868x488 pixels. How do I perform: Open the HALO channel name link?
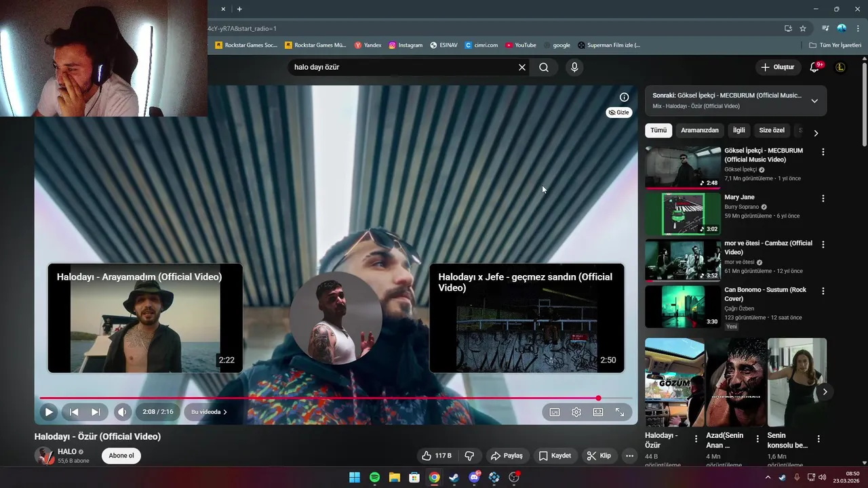[x=66, y=451]
